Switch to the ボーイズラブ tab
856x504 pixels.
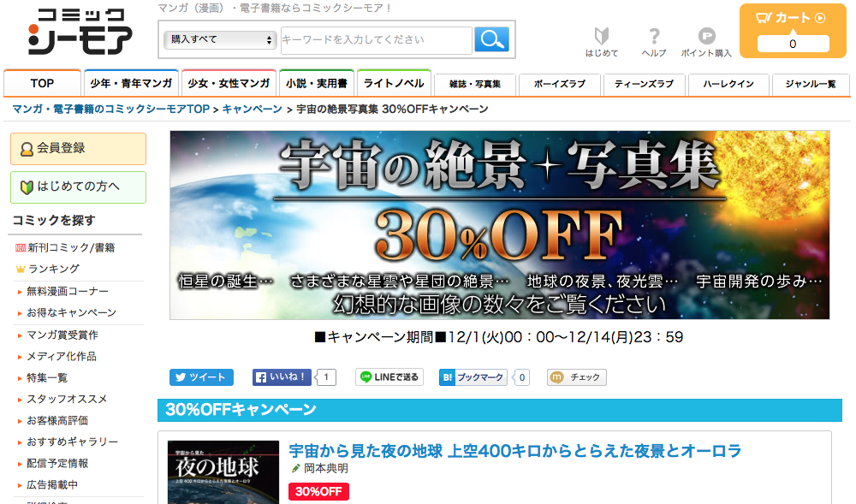[x=560, y=84]
